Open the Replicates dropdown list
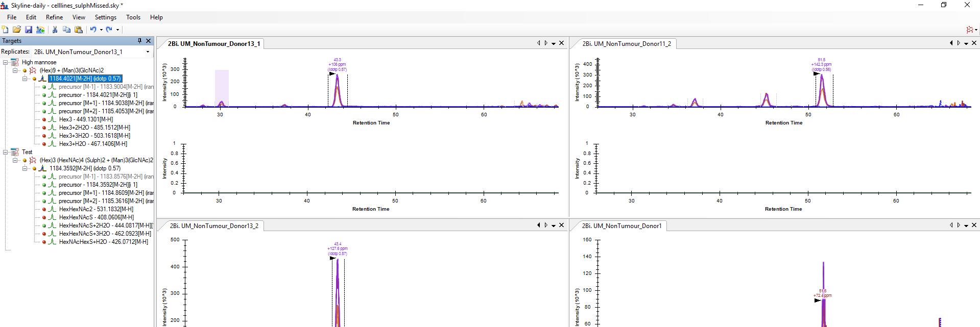Image resolution: width=980 pixels, height=327 pixels. tap(148, 52)
